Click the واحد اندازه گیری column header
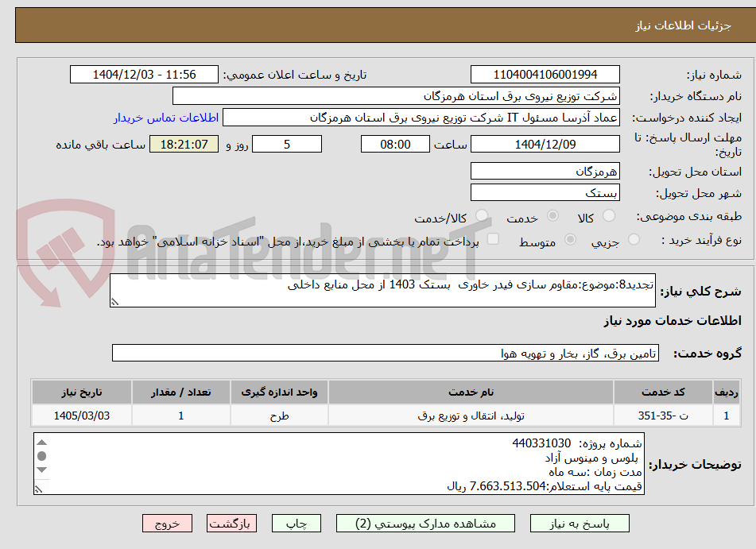756x549 pixels. 279,392
